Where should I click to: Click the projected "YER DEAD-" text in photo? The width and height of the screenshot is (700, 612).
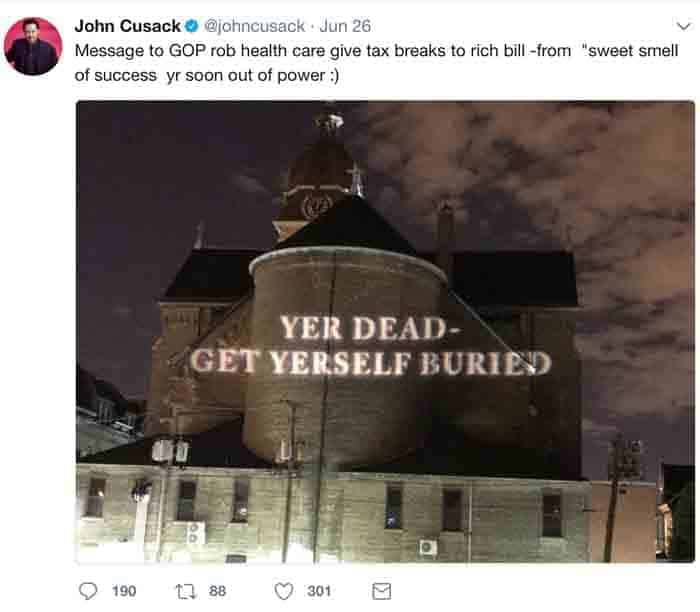(x=369, y=328)
